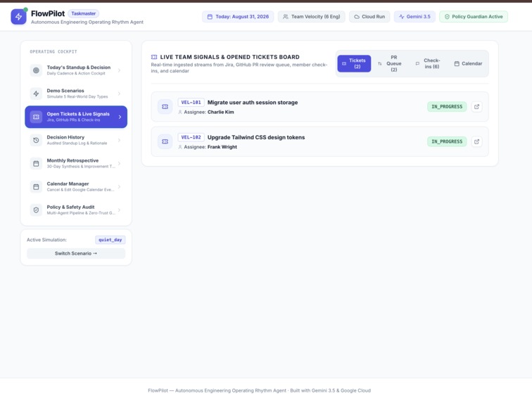Screen dimensions: 532x403
Task: Click the ticket icon on VEL-102 row
Action: tap(165, 141)
